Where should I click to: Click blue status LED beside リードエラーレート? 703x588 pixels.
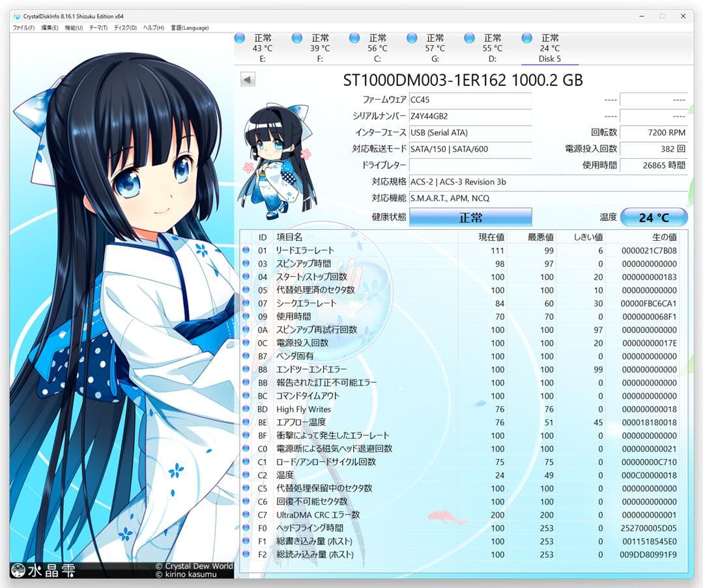[244, 250]
